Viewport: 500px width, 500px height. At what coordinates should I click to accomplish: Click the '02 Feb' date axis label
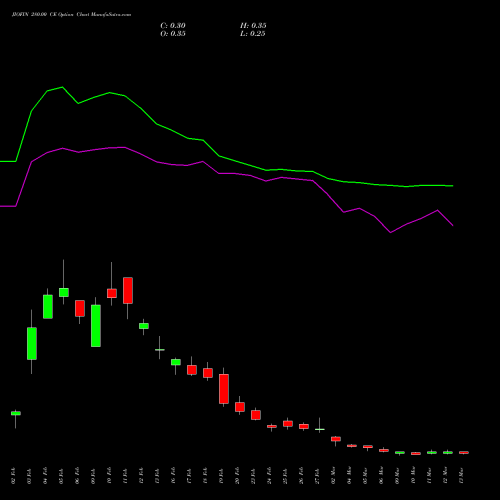[13, 476]
